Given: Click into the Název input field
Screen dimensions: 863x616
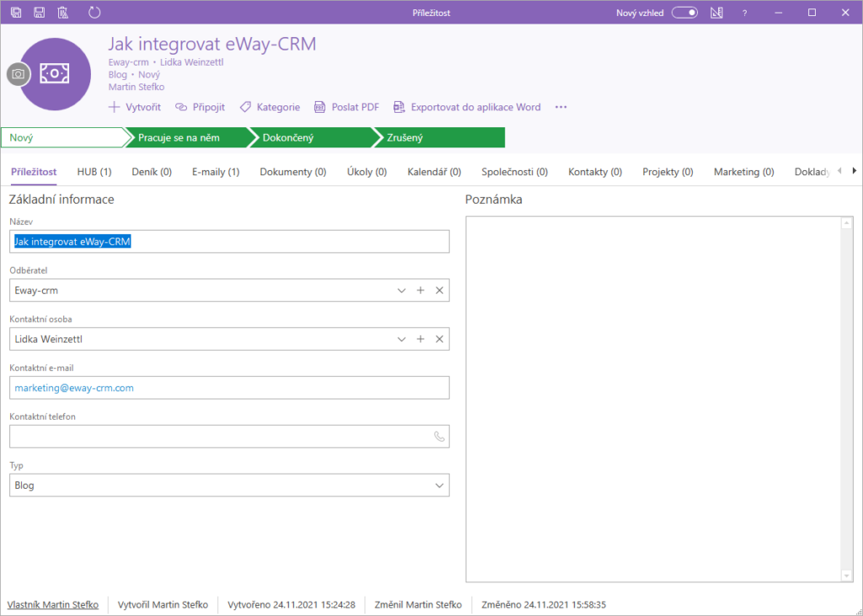Looking at the screenshot, I should [x=229, y=242].
